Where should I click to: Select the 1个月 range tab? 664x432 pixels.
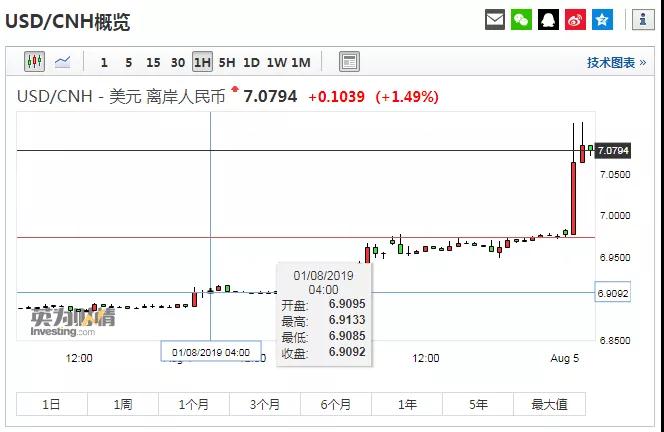click(x=193, y=404)
